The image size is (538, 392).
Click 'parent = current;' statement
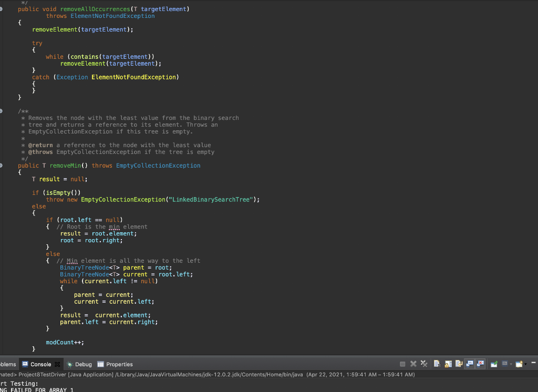pyautogui.click(x=104, y=295)
